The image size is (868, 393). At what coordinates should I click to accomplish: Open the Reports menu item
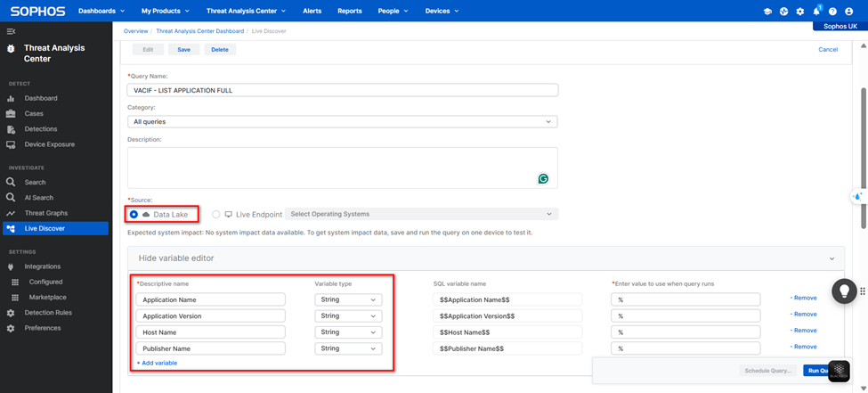point(349,12)
